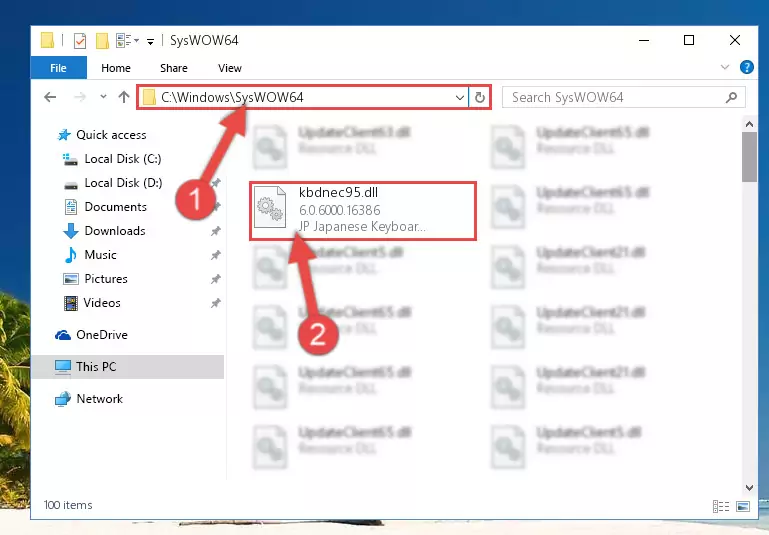Minimize the SysWOW64 window
The width and height of the screenshot is (769, 535).
click(644, 40)
